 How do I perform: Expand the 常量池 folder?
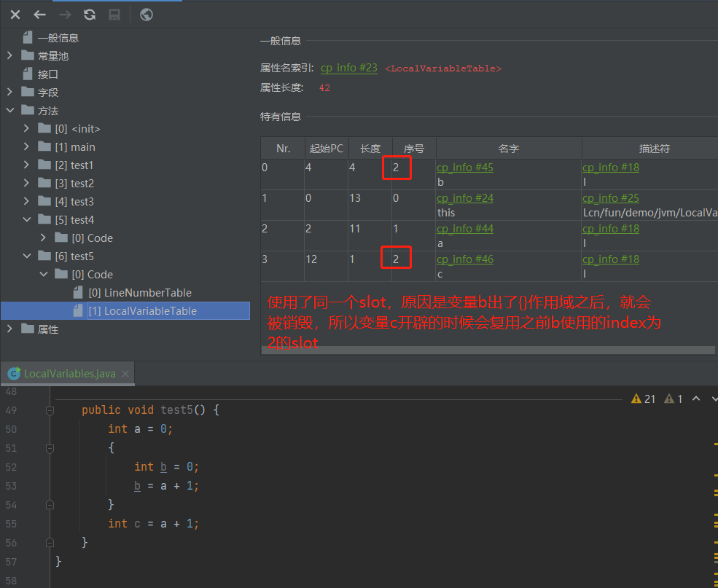click(9, 56)
